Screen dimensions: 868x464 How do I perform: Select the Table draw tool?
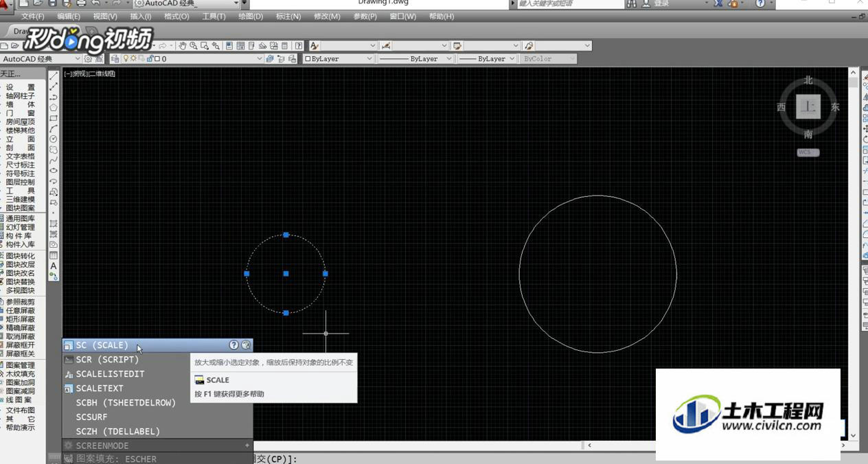pyautogui.click(x=54, y=255)
